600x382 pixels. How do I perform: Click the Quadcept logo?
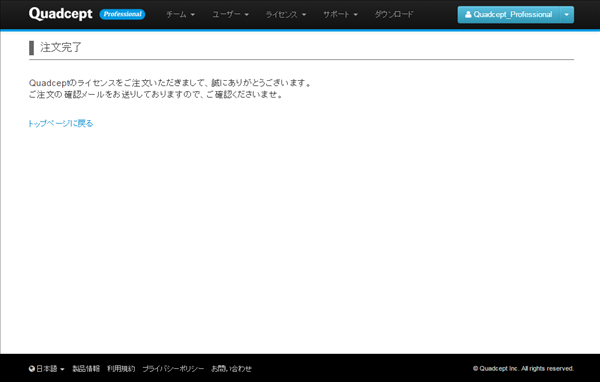coord(60,14)
